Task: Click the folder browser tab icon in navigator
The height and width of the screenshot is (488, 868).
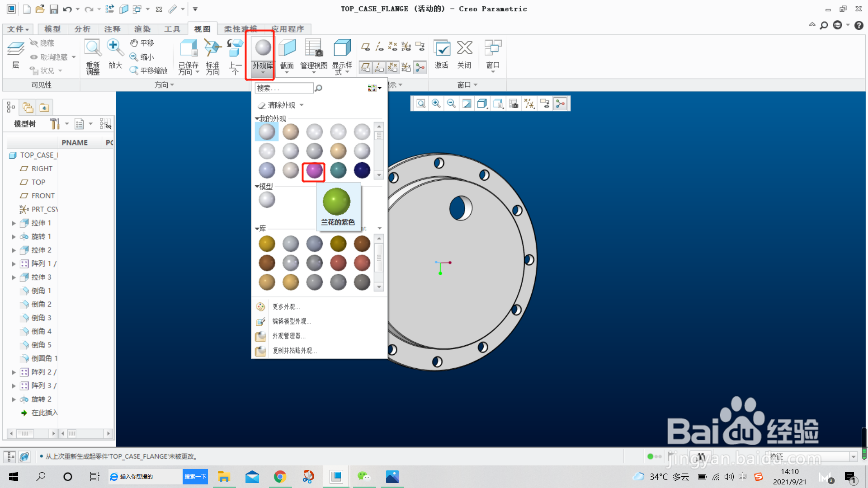Action: [x=28, y=108]
